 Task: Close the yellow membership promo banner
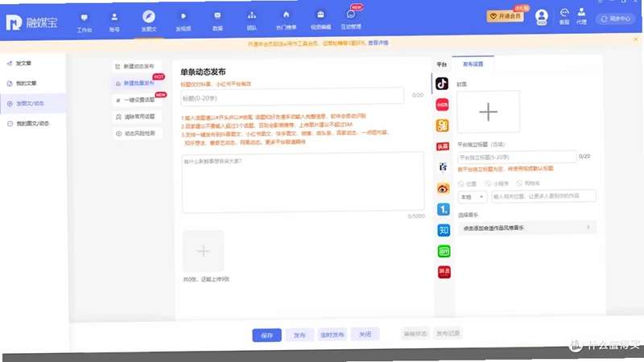(x=635, y=39)
